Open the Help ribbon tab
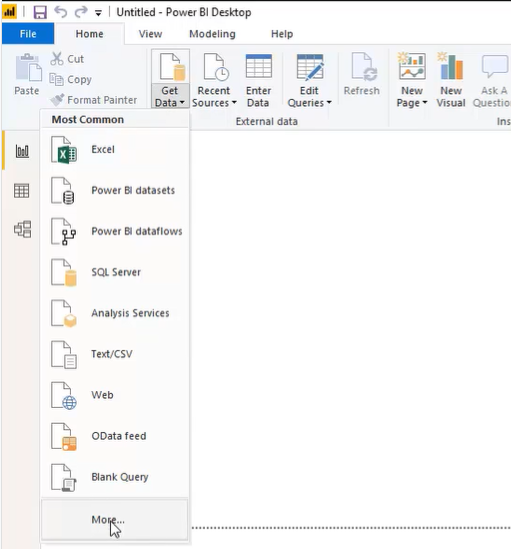The width and height of the screenshot is (511, 549). click(282, 34)
